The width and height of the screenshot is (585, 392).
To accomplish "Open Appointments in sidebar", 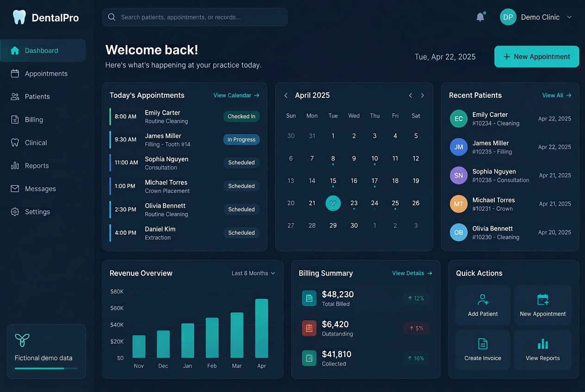I will click(43, 73).
